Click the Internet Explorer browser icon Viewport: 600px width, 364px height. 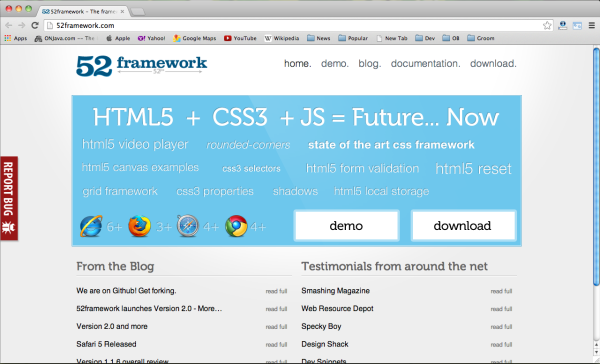[91, 226]
